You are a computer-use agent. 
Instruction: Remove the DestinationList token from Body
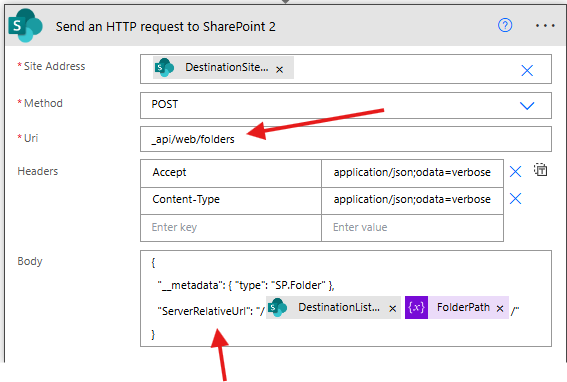point(392,309)
